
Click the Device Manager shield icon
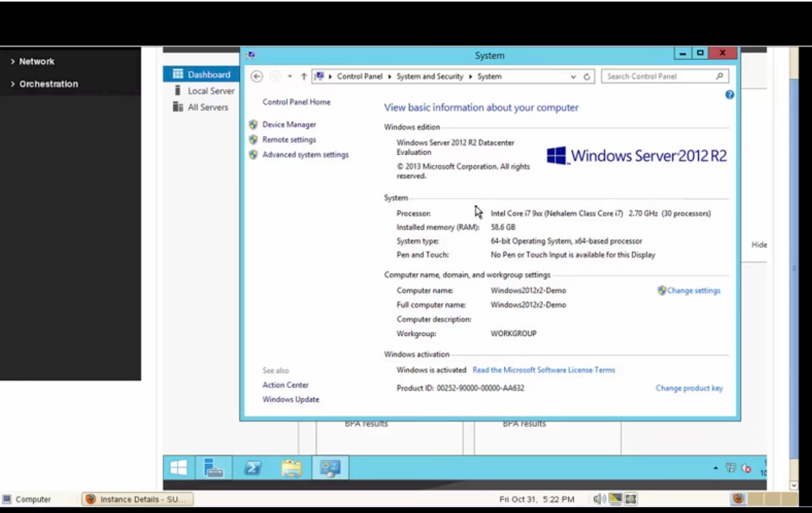[x=253, y=125]
